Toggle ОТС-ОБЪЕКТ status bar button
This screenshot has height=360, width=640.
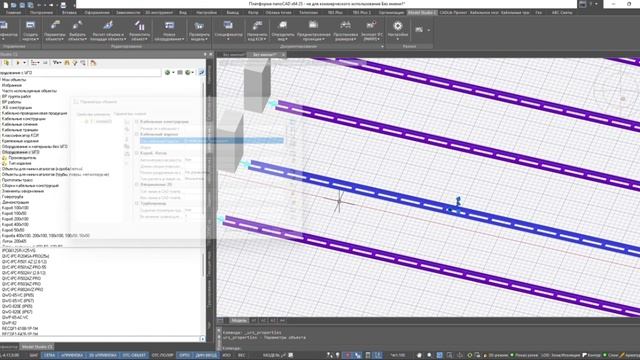tap(134, 355)
